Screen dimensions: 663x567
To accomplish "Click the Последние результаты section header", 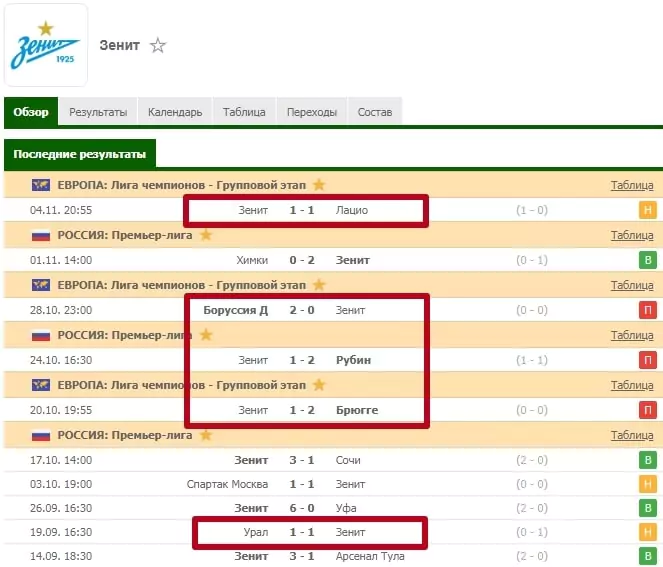I will [x=80, y=154].
